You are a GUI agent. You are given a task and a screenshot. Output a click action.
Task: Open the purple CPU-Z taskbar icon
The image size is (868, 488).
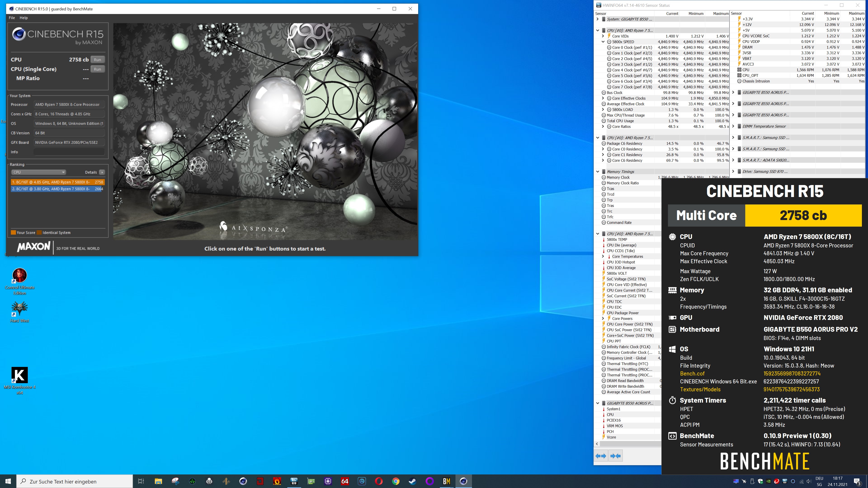point(328,481)
